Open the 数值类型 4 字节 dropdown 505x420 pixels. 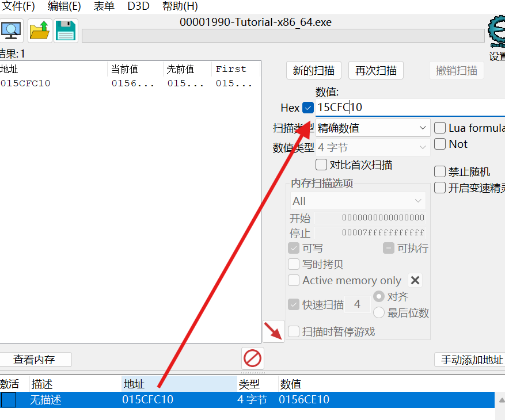pos(373,147)
